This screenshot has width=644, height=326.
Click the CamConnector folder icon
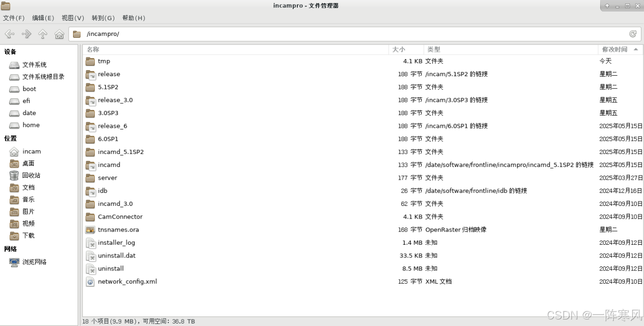point(90,216)
